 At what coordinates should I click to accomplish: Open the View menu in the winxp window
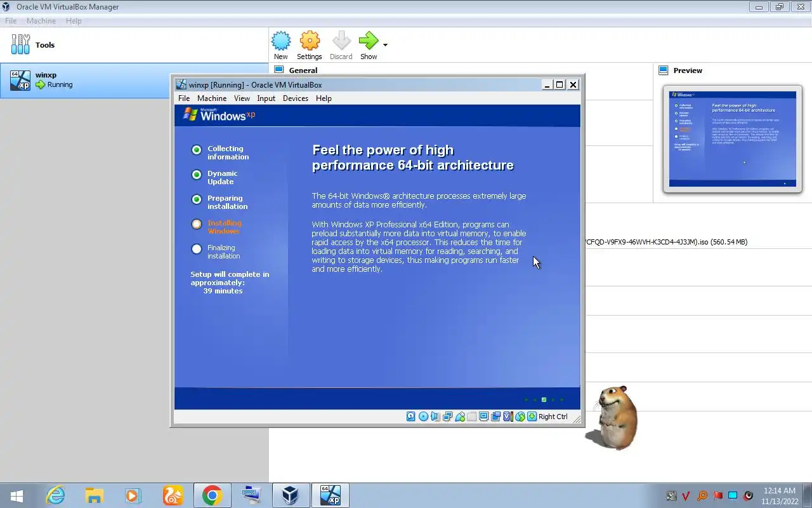242,98
